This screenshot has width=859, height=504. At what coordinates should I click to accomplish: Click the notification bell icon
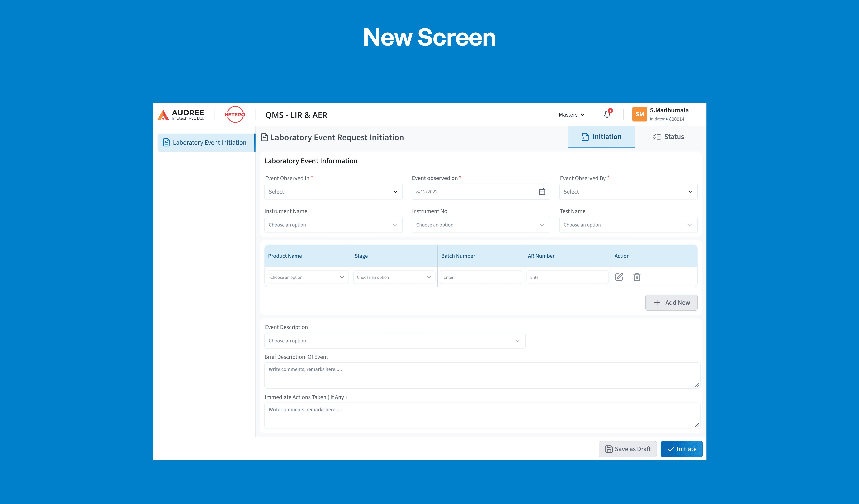click(607, 114)
